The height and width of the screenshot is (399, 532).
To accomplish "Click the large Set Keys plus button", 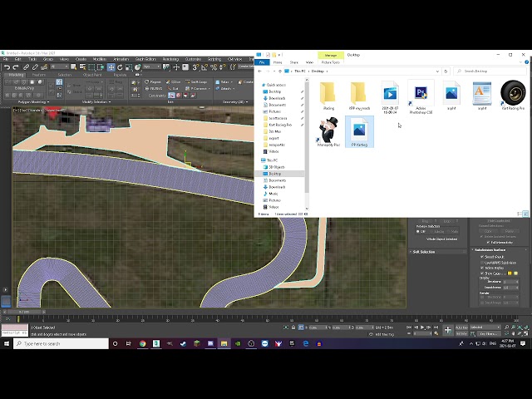I will click(x=448, y=330).
